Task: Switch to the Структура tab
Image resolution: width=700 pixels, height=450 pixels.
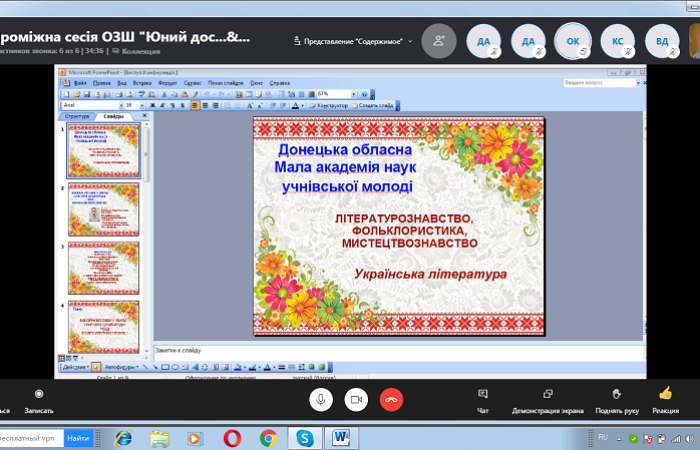Action: point(77,116)
